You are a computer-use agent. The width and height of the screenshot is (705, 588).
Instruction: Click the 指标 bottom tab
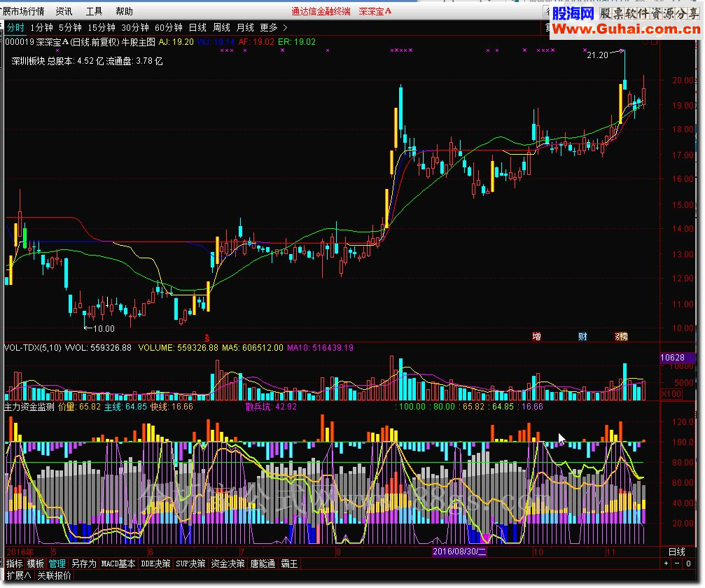pyautogui.click(x=15, y=563)
